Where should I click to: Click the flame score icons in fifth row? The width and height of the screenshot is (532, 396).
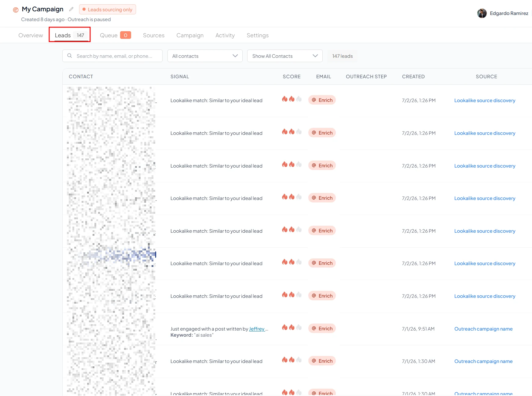click(292, 229)
